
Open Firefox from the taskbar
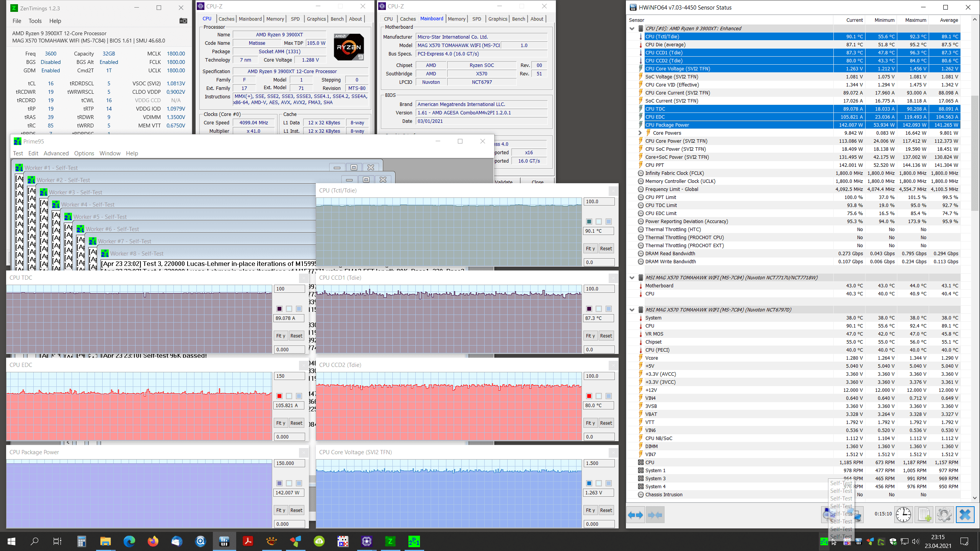pos(153,541)
